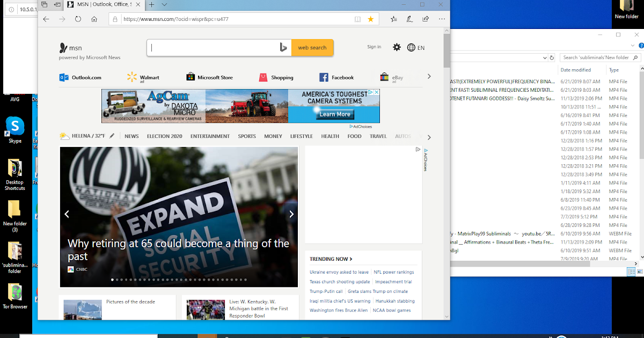Open the Election 2020 tab

(165, 136)
